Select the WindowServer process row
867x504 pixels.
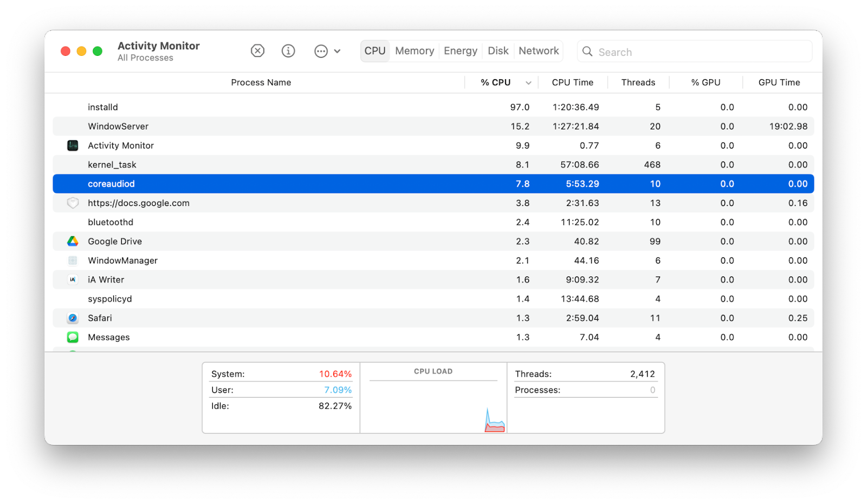click(433, 126)
